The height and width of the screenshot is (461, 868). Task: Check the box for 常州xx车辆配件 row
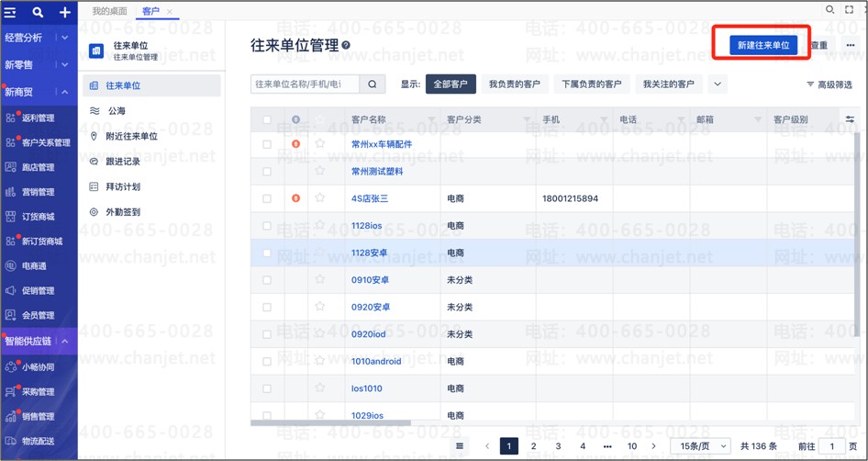[x=267, y=144]
